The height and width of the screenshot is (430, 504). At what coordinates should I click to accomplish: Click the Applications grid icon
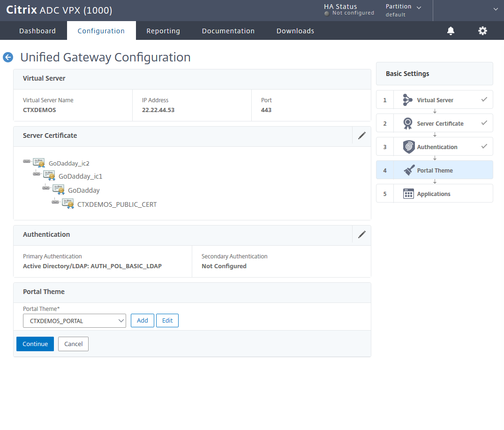point(408,194)
